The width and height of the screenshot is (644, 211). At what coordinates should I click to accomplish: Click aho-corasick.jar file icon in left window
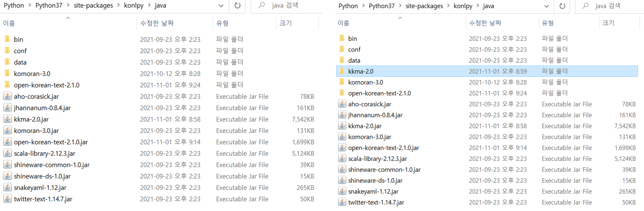[7, 96]
